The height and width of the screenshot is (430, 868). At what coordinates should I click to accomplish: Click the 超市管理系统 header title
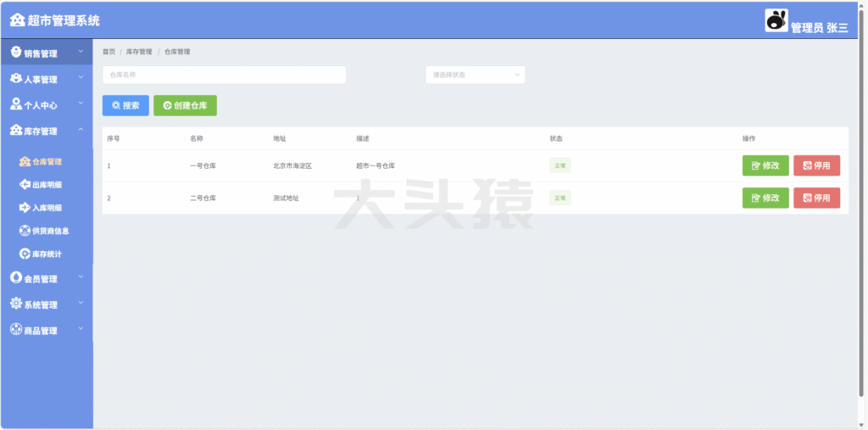click(64, 20)
